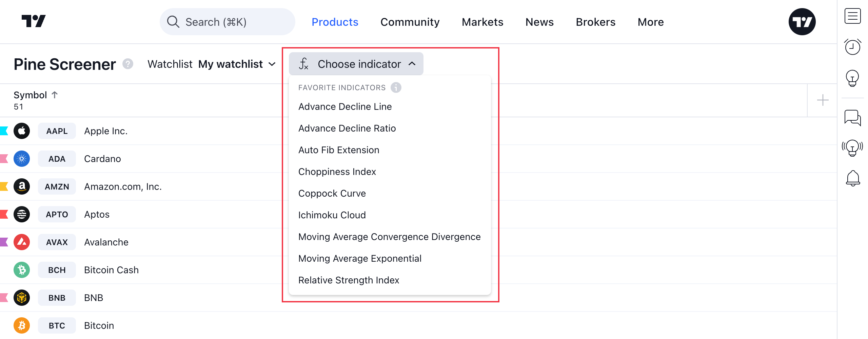Open the alerts clock icon in sidebar
Viewport: 868px width, 339px height.
pyautogui.click(x=852, y=47)
